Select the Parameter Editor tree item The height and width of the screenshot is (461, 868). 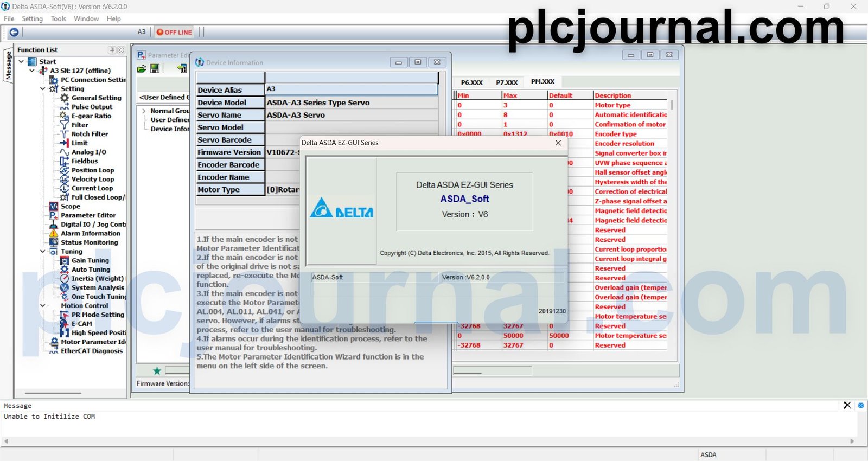(x=88, y=215)
